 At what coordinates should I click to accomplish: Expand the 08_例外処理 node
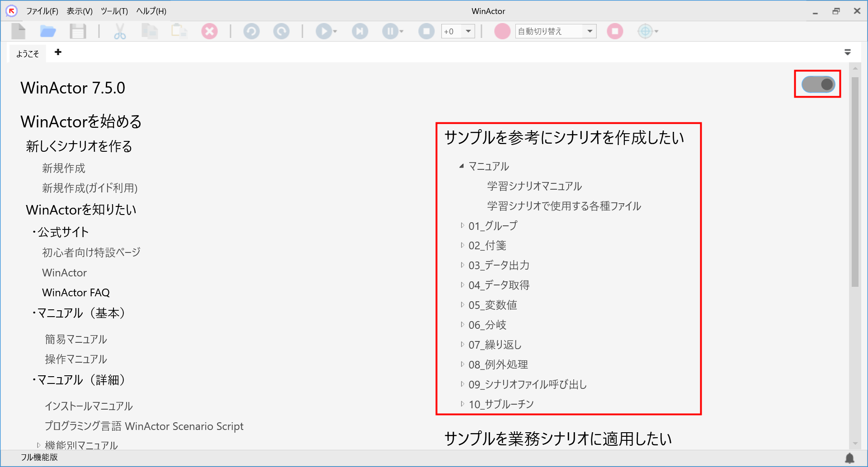pyautogui.click(x=462, y=364)
